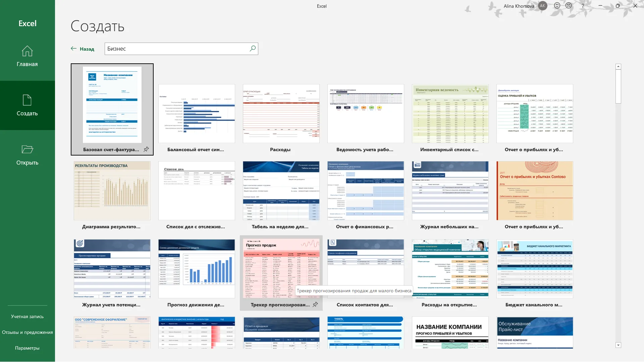Open Список контактов для... template
The image size is (644, 362).
tap(366, 269)
